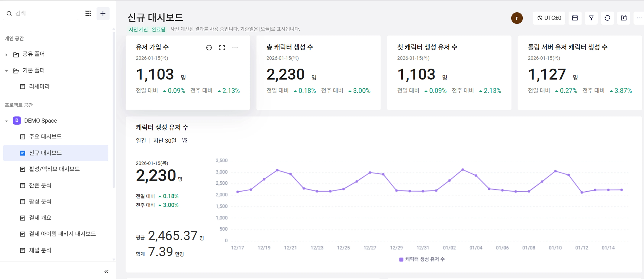Collapse the DEMO Space project tree
This screenshot has height=279, width=644.
pyautogui.click(x=6, y=121)
